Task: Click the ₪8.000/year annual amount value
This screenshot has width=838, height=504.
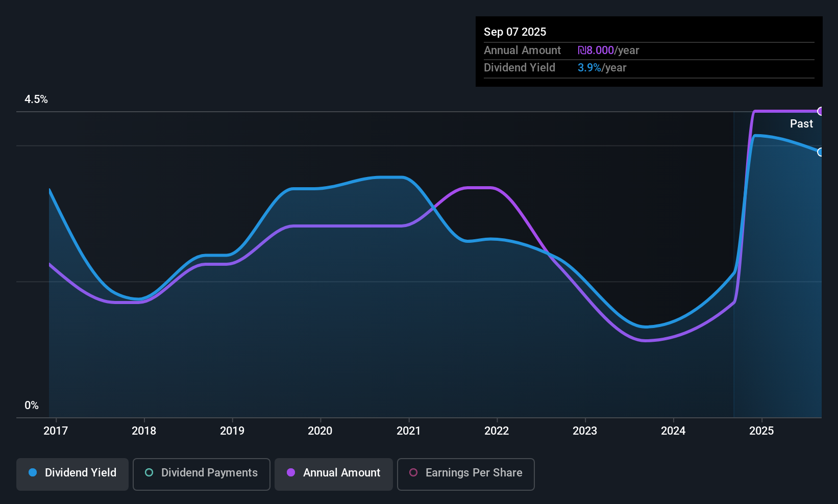Action: (608, 51)
